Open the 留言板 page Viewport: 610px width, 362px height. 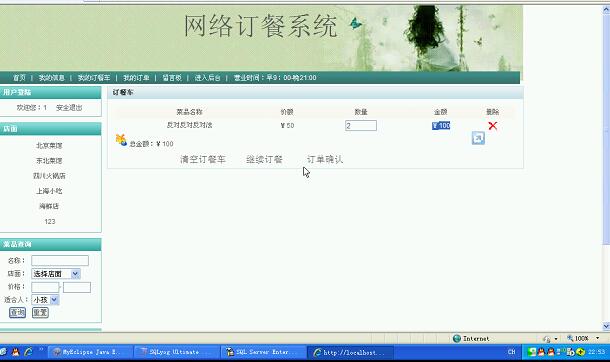pyautogui.click(x=172, y=78)
